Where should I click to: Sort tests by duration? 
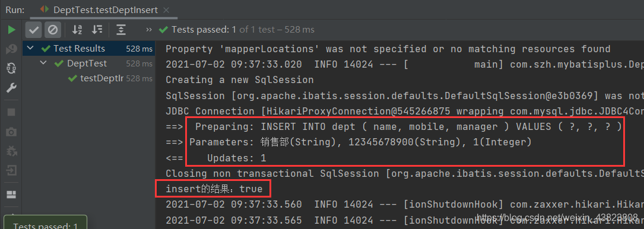pos(97,30)
